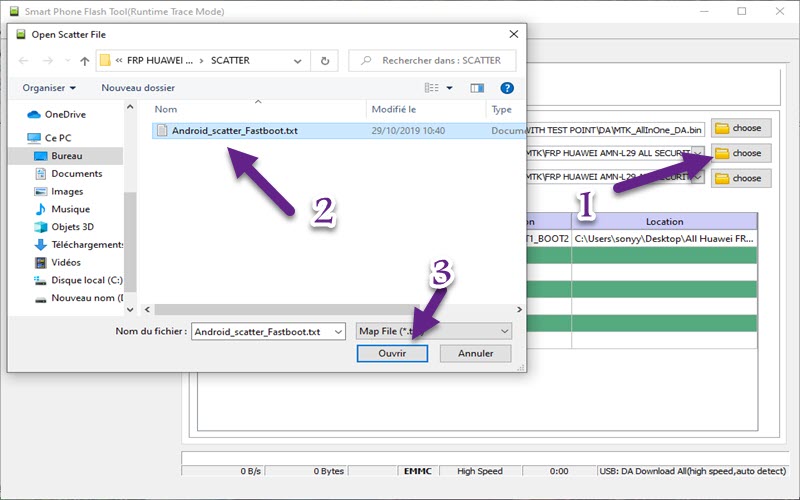Click the Rechercher dans : SCATTER search box
Viewport: 800px width, 500px height.
432,61
